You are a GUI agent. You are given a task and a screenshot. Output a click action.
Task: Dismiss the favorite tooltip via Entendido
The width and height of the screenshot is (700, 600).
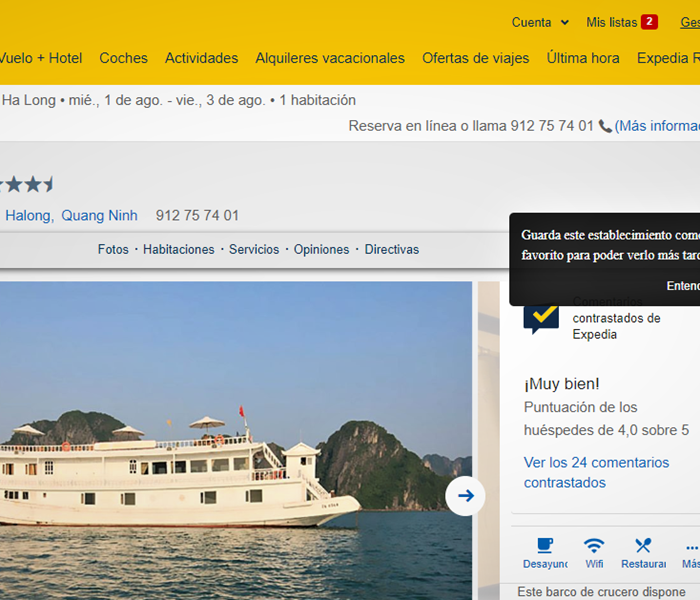tap(683, 286)
